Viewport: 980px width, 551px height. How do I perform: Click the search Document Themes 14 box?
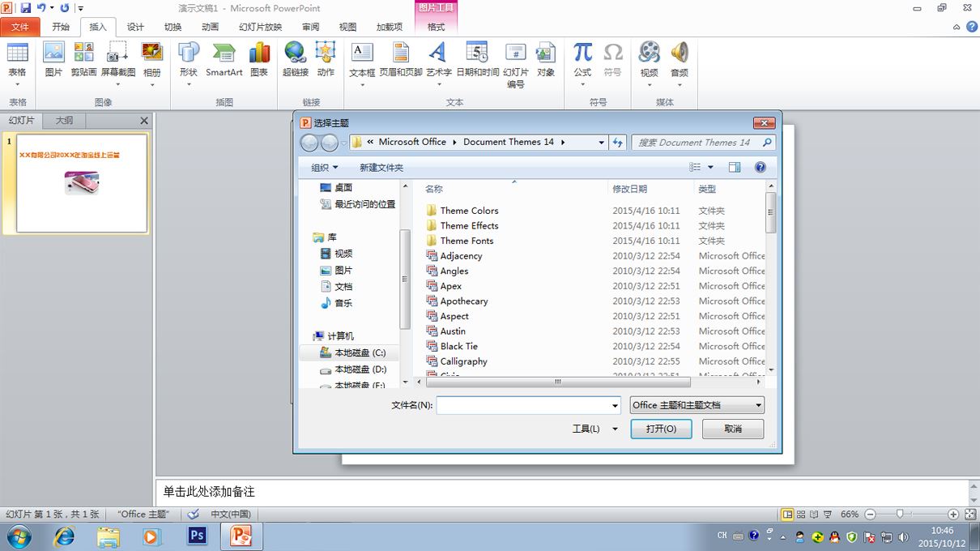tap(704, 143)
